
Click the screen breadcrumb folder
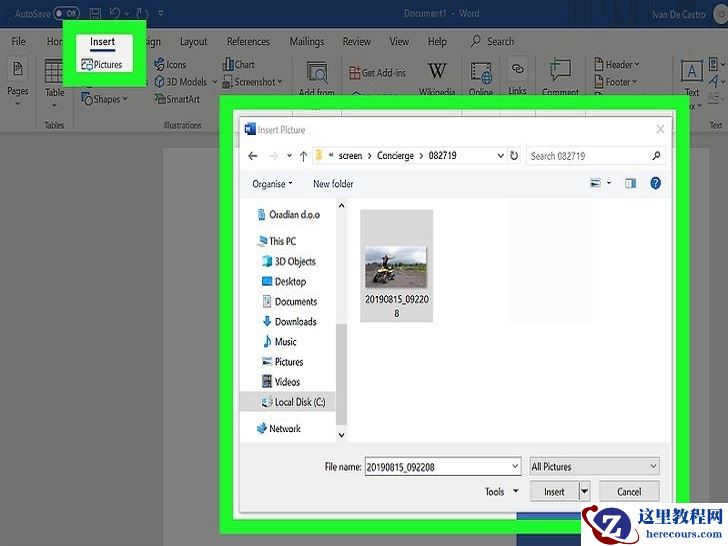[x=350, y=156]
